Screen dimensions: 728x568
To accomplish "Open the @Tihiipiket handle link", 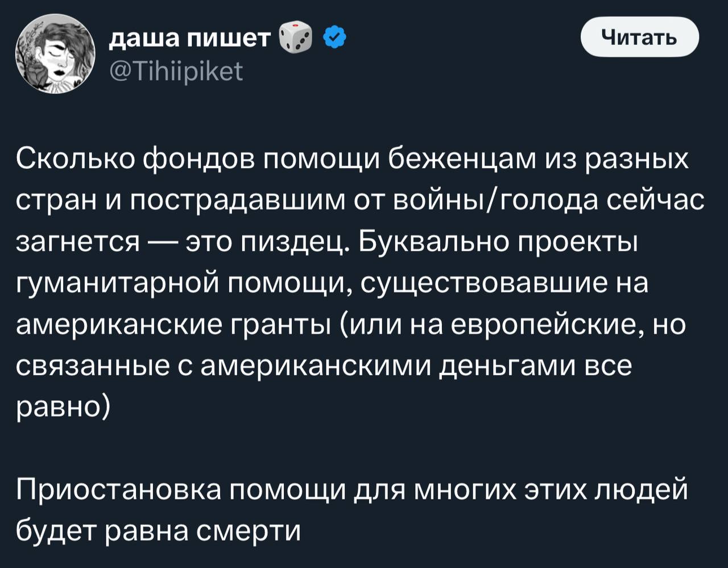I will pos(175,72).
